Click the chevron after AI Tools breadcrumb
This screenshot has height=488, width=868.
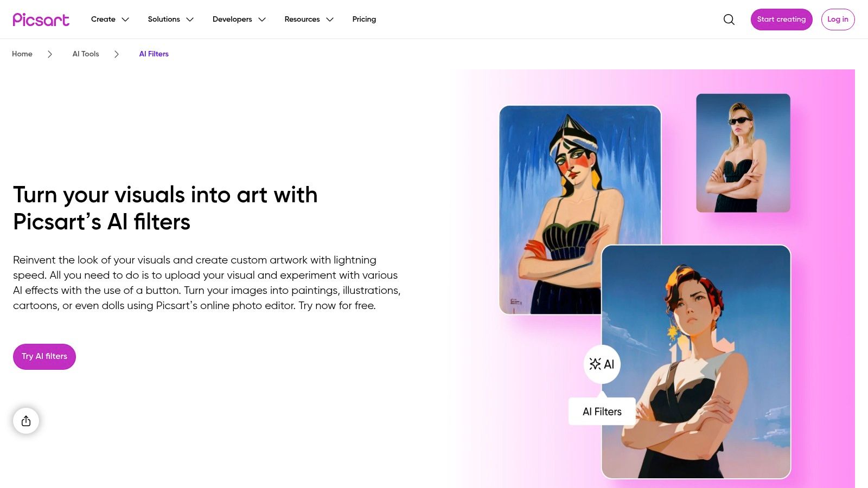coord(117,54)
